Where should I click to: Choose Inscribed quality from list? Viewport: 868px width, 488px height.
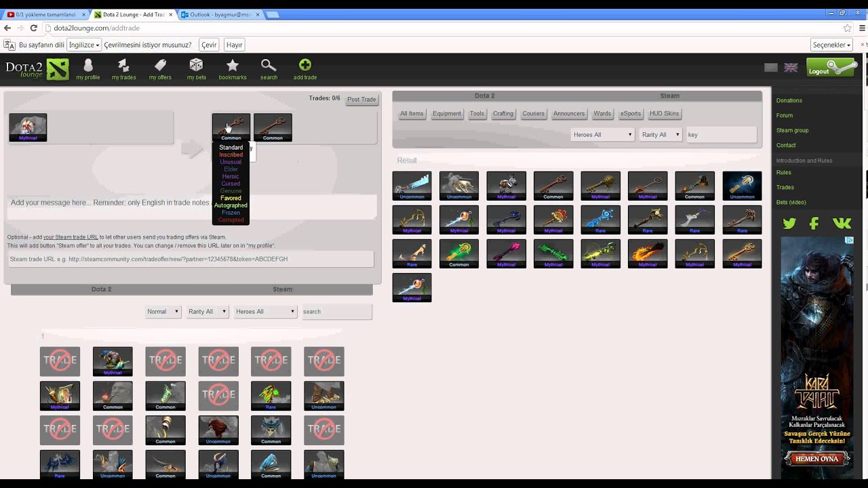(x=231, y=155)
